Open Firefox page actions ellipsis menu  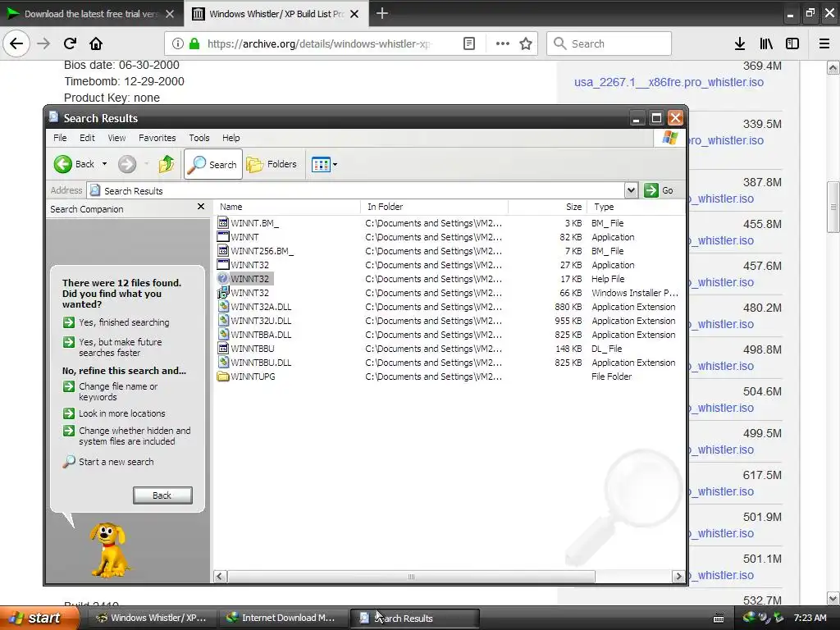[x=503, y=43]
